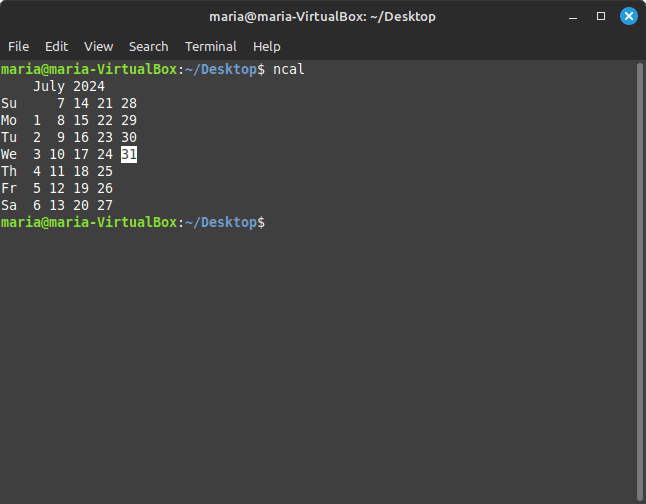Click date 24 in Wednesday row

pyautogui.click(x=105, y=155)
